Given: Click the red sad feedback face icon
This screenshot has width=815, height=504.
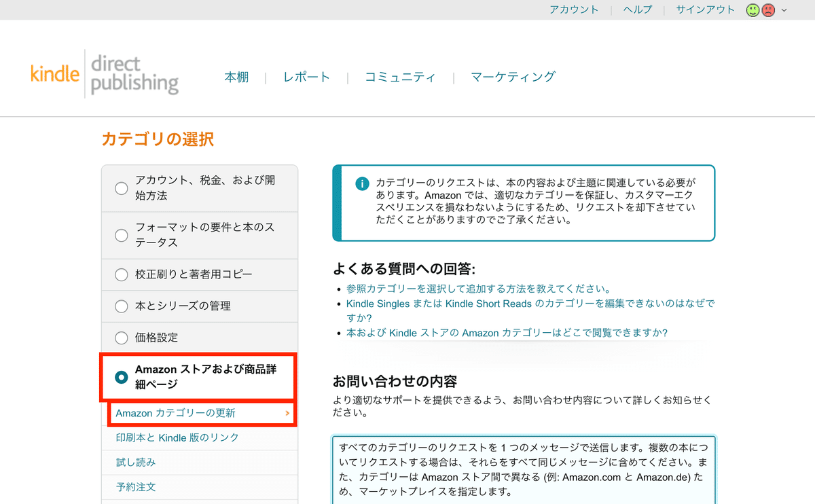Looking at the screenshot, I should [x=768, y=10].
